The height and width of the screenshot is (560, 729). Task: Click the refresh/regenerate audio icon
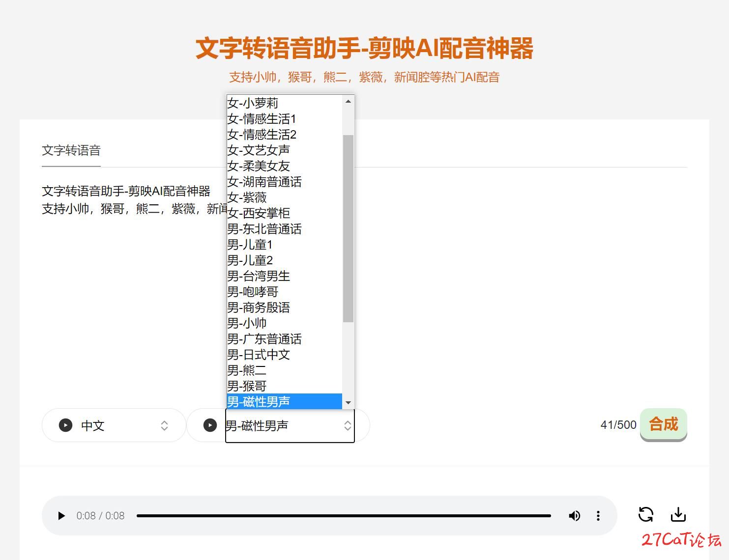(645, 514)
